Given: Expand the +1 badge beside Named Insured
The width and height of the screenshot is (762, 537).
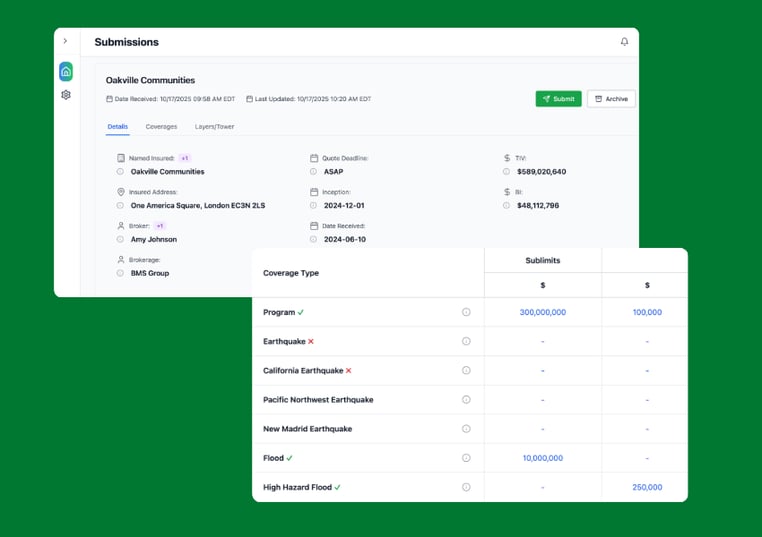Looking at the screenshot, I should click(x=185, y=158).
